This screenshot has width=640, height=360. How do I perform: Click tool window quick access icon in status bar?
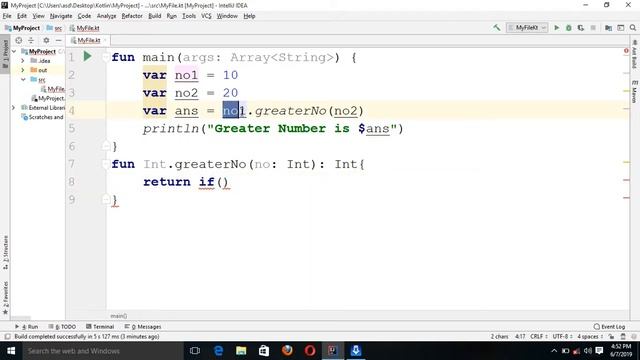click(x=7, y=337)
